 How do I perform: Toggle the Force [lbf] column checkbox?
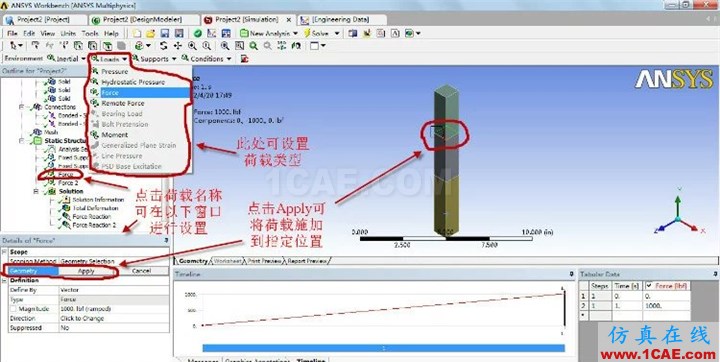click(x=649, y=285)
